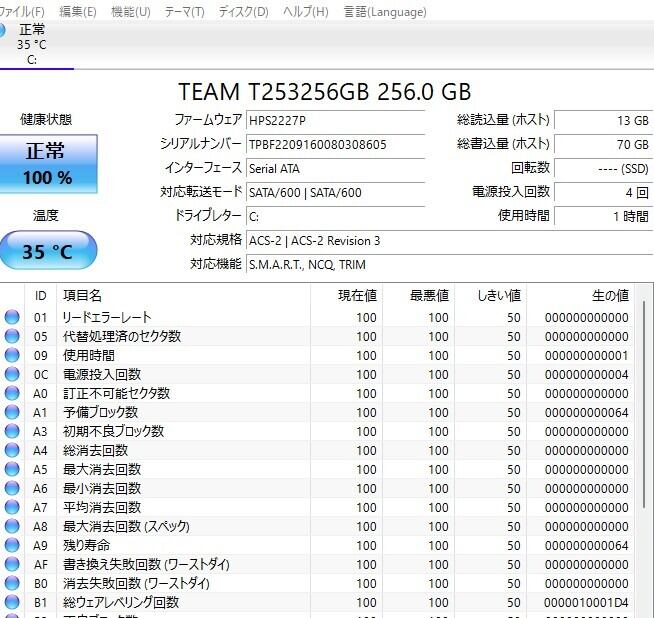
Task: Click the transfer mode field SATA/600 | SATA/600
Action: [x=335, y=193]
